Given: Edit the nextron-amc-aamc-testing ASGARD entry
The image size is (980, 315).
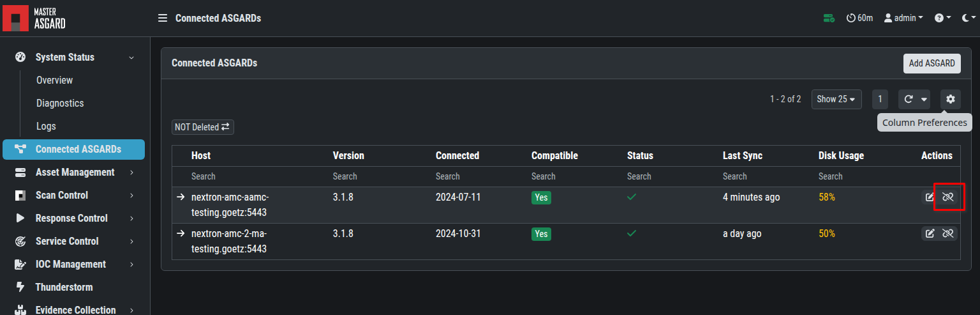Looking at the screenshot, I should click(x=930, y=197).
